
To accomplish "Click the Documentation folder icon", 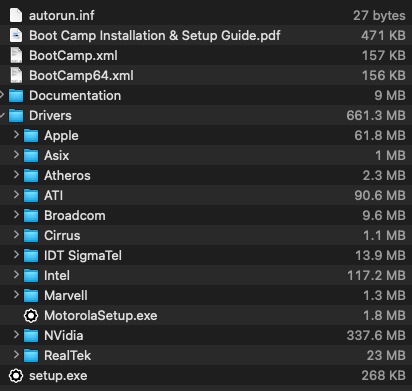I will (x=16, y=96).
